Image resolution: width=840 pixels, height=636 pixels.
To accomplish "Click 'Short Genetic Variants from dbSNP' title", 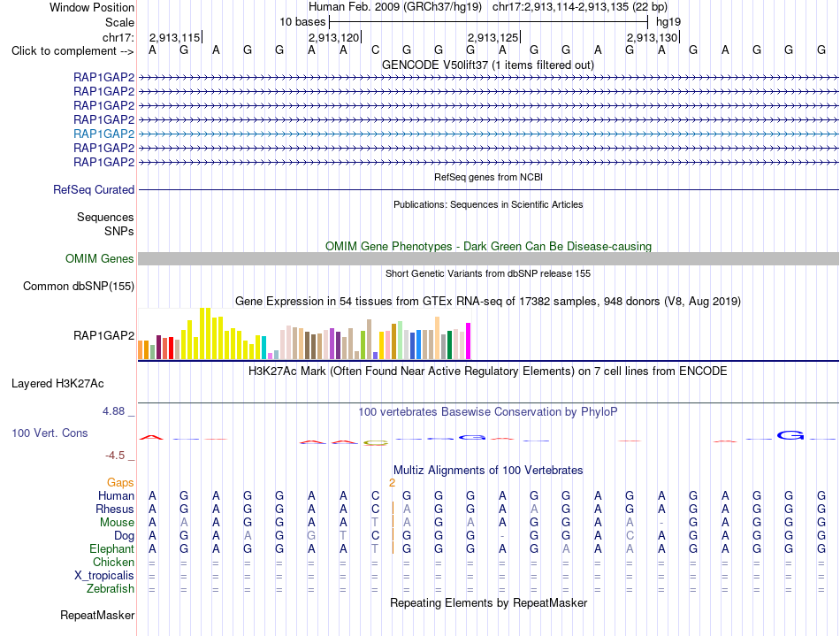I will (x=488, y=273).
